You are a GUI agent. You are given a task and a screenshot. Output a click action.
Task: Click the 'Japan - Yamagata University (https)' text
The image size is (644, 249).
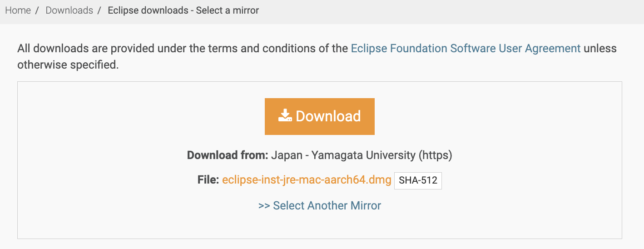(362, 155)
